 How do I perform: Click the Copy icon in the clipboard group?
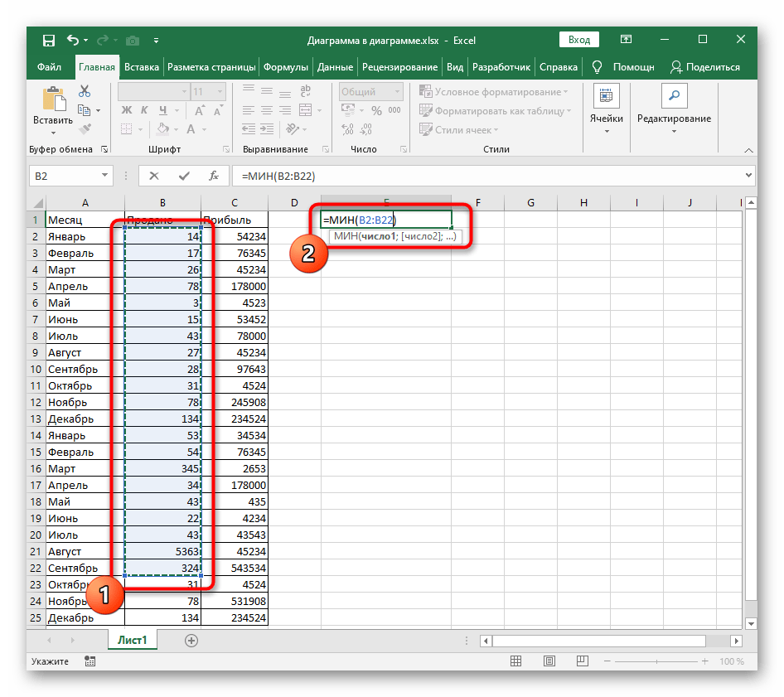coord(84,110)
